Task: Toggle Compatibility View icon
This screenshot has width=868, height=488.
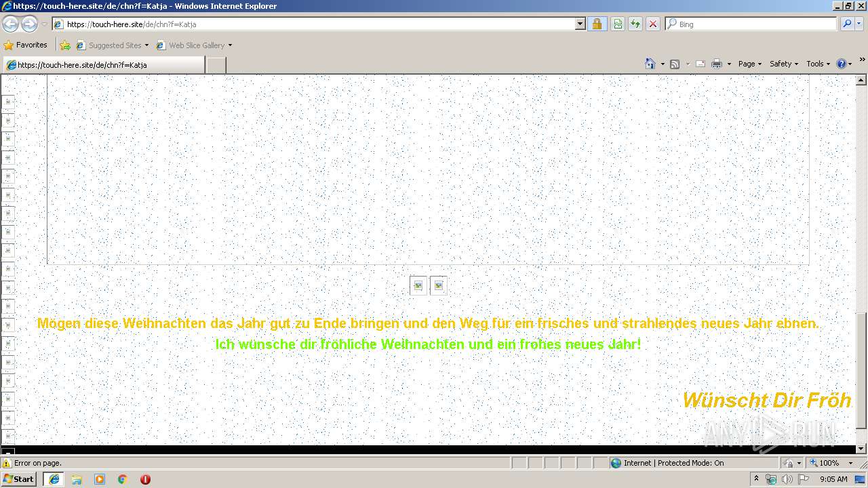Action: (x=618, y=24)
